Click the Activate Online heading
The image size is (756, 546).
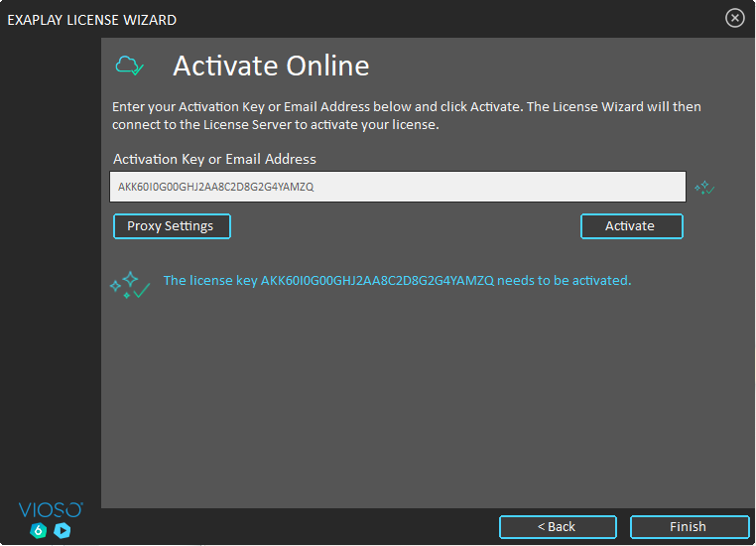point(271,67)
